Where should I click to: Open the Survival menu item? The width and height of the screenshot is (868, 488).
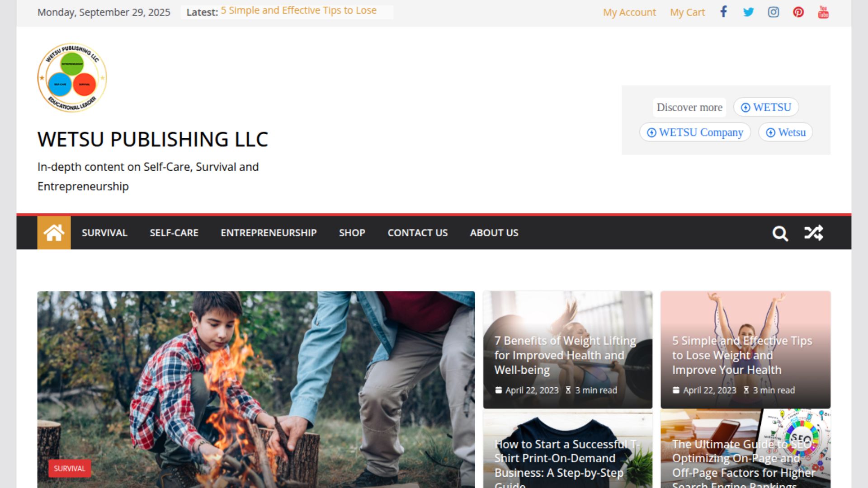click(104, 233)
